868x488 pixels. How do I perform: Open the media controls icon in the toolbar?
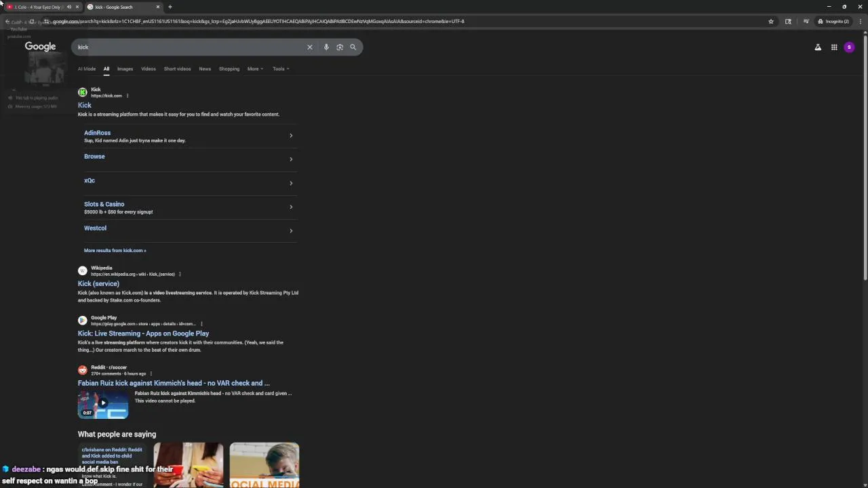click(806, 21)
